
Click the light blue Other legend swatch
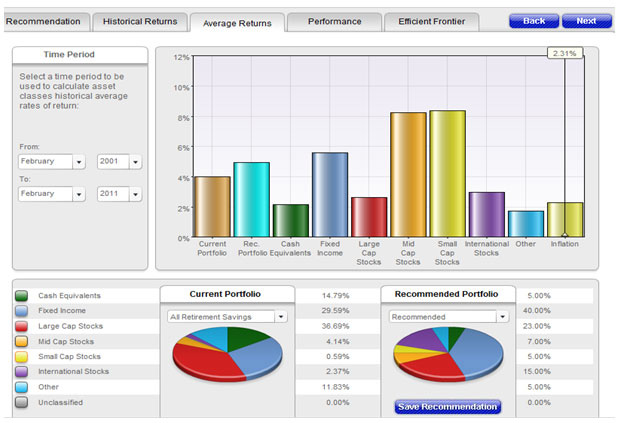[x=21, y=387]
